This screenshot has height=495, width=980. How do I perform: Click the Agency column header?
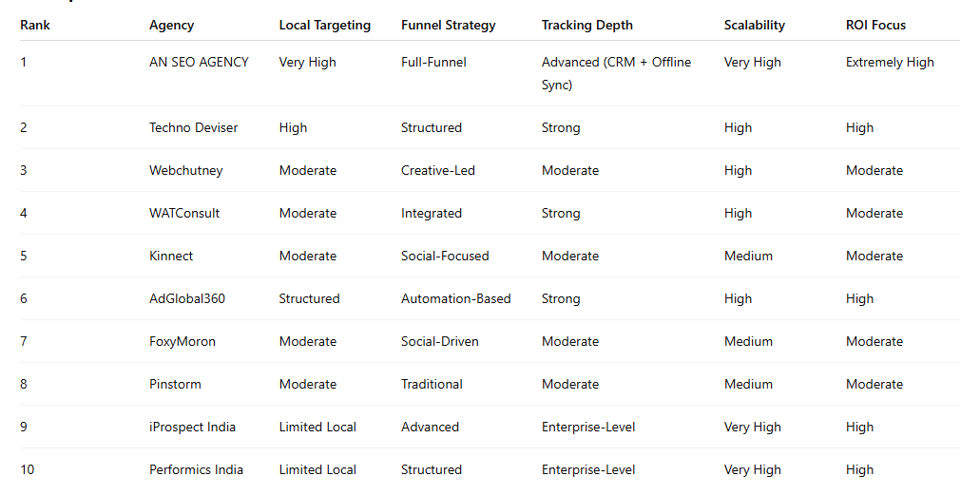click(x=171, y=26)
